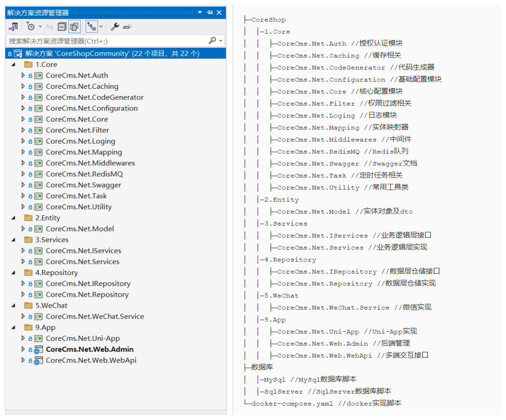Click the web project globe icon of CoreCms.Net.Web.Admin

pyautogui.click(x=38, y=350)
